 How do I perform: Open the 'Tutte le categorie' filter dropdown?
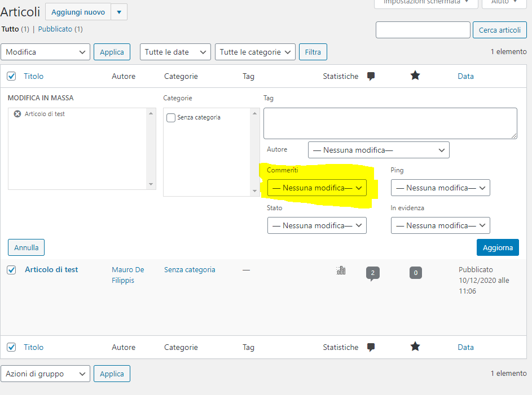point(255,52)
